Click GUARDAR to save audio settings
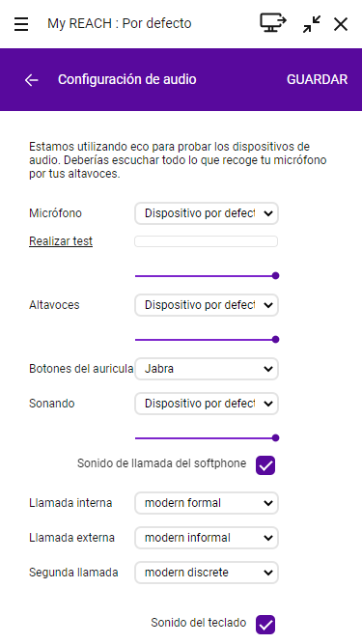362x644 pixels. [317, 80]
